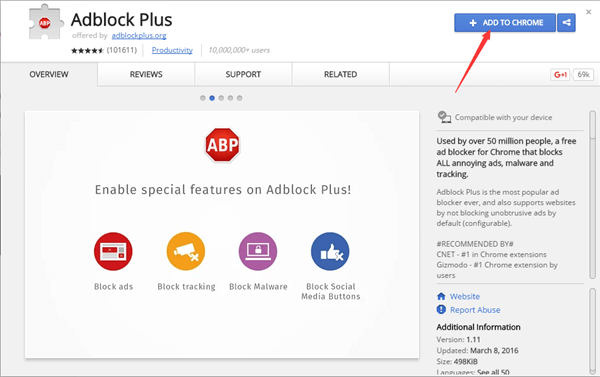Click the Additional Information section scrollbar

tap(592, 331)
